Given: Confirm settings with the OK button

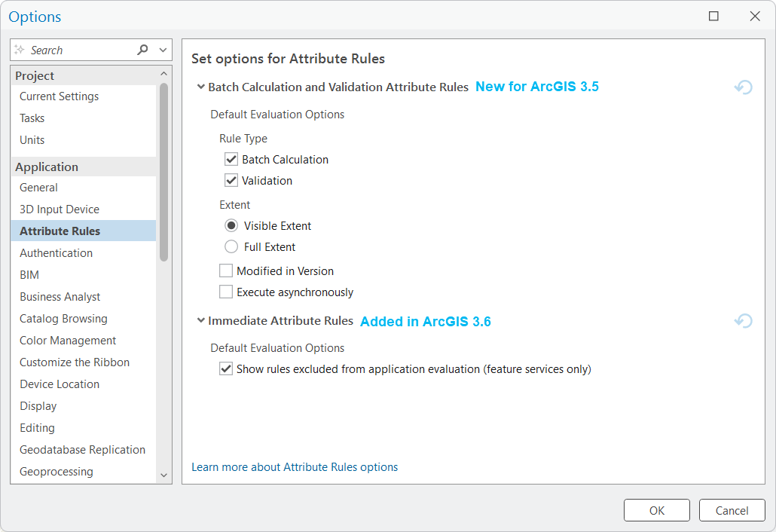Looking at the screenshot, I should (x=656, y=510).
